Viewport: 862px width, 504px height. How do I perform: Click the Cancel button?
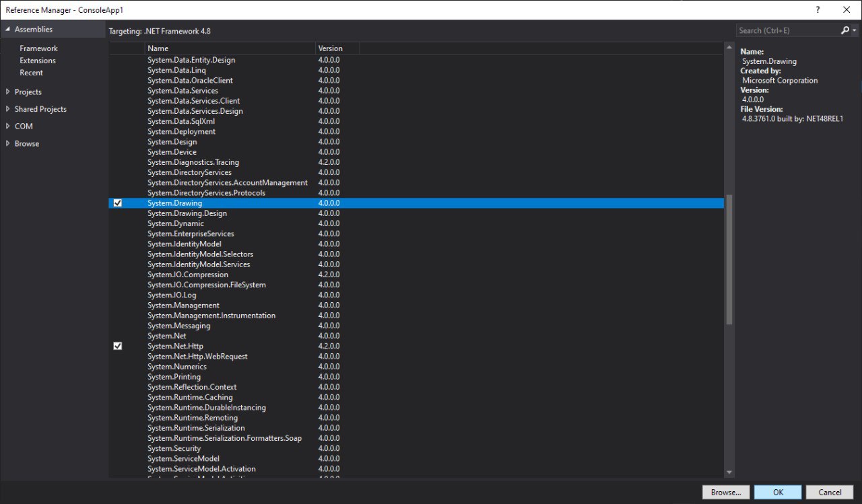click(830, 492)
